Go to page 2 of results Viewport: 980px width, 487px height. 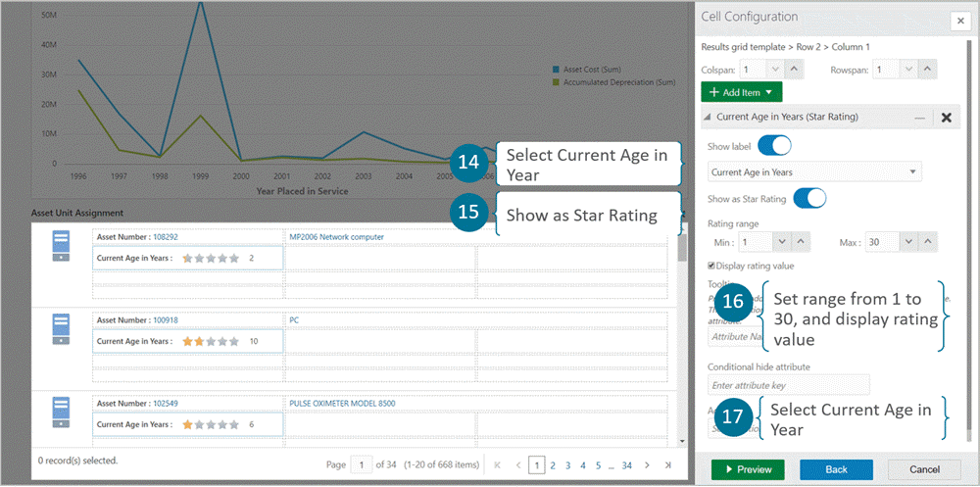pyautogui.click(x=553, y=465)
